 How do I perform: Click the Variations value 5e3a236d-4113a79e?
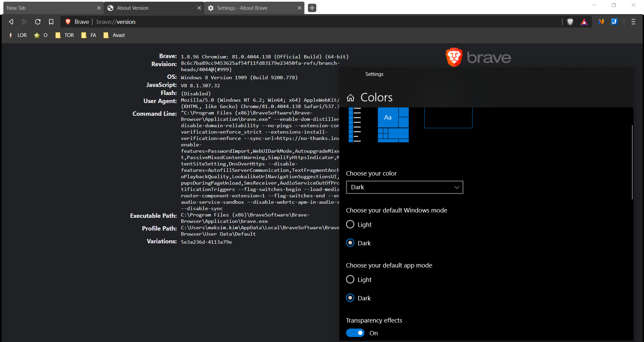coord(206,242)
